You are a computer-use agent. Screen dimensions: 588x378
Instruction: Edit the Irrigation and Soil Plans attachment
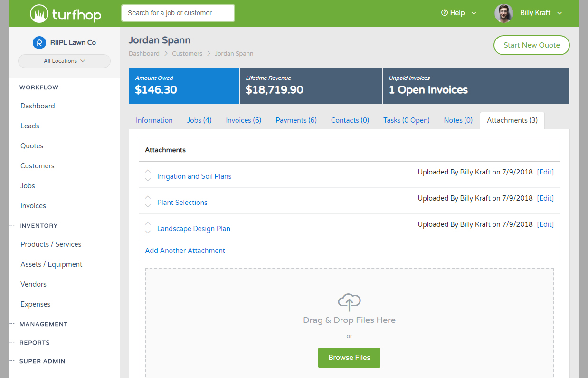(545, 172)
